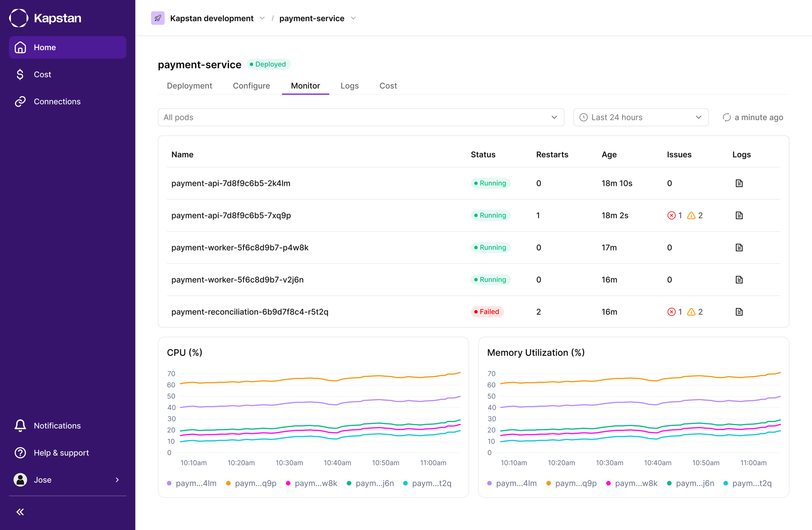Screen dimensions: 812x530
Task: Open the All pods dropdown
Action: pyautogui.click(x=361, y=117)
